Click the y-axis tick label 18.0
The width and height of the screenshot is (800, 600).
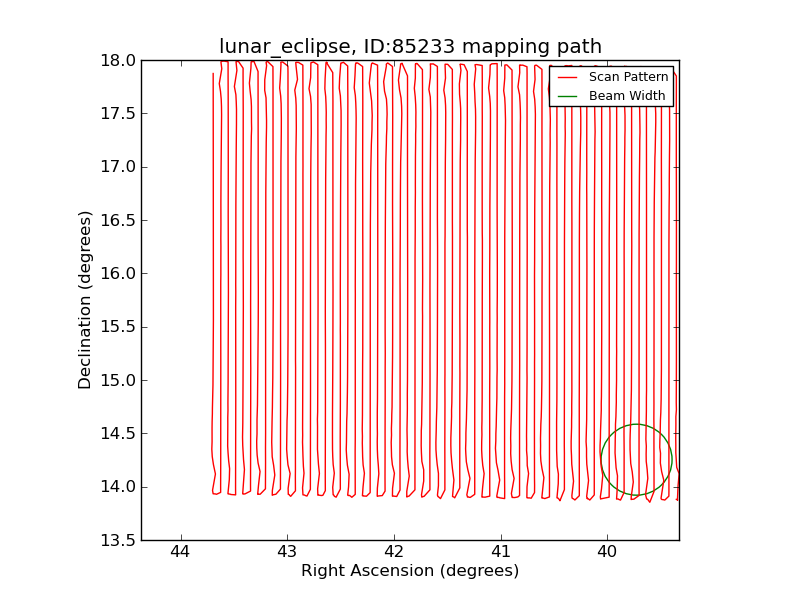pyautogui.click(x=118, y=61)
